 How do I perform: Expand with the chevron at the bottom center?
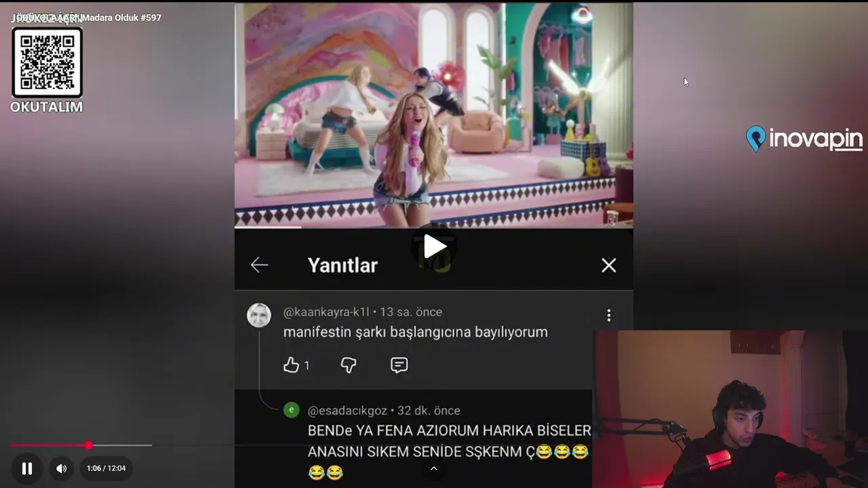[x=434, y=468]
